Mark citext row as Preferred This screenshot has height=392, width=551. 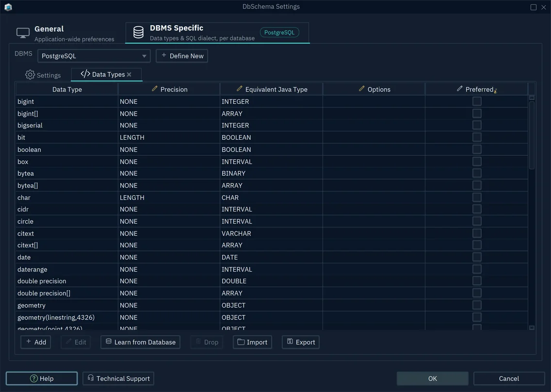pyautogui.click(x=476, y=233)
